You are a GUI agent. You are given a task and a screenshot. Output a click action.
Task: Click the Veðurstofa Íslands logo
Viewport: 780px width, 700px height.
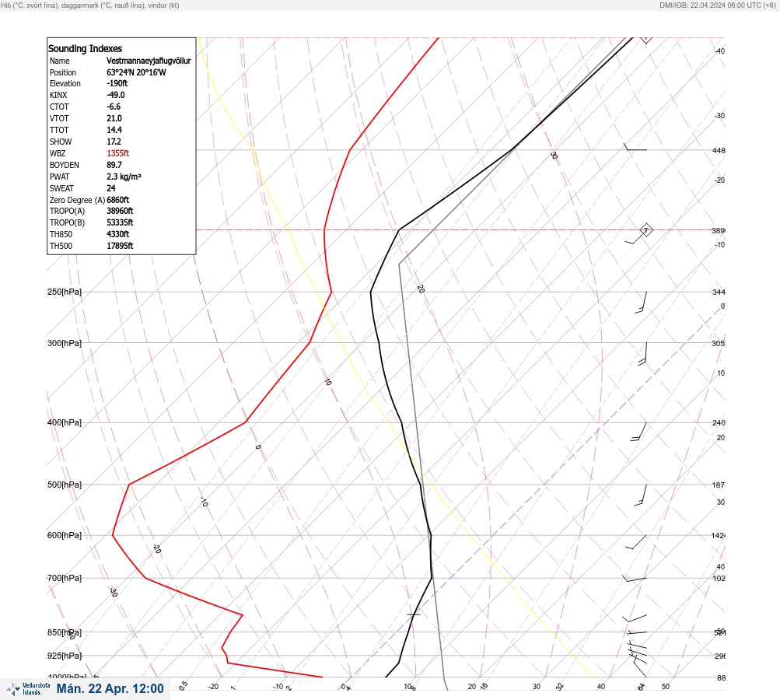pyautogui.click(x=28, y=689)
